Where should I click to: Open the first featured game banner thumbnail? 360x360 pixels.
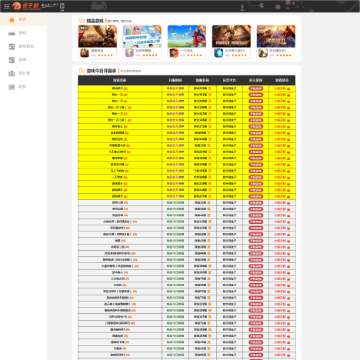pyautogui.click(x=97, y=36)
